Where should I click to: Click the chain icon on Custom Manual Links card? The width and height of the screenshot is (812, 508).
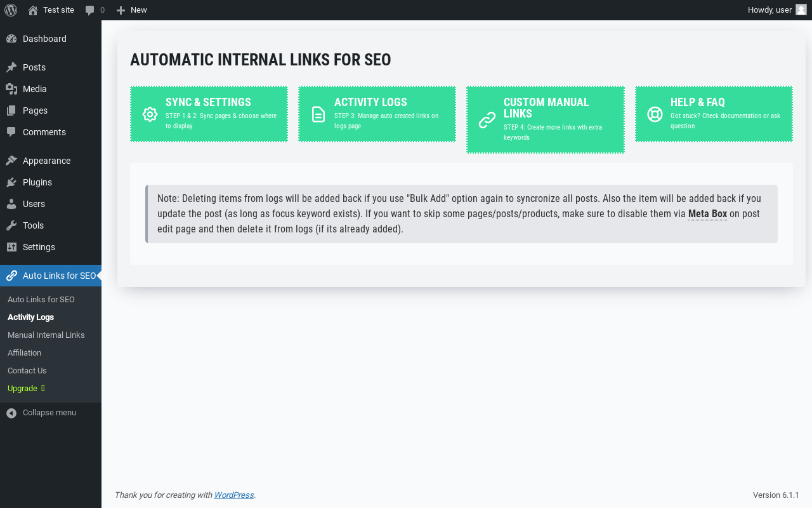(487, 120)
